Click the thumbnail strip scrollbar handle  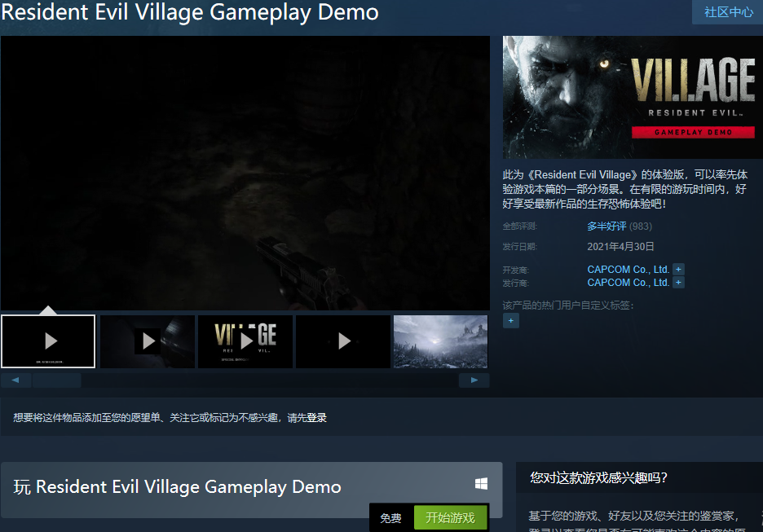(x=56, y=380)
